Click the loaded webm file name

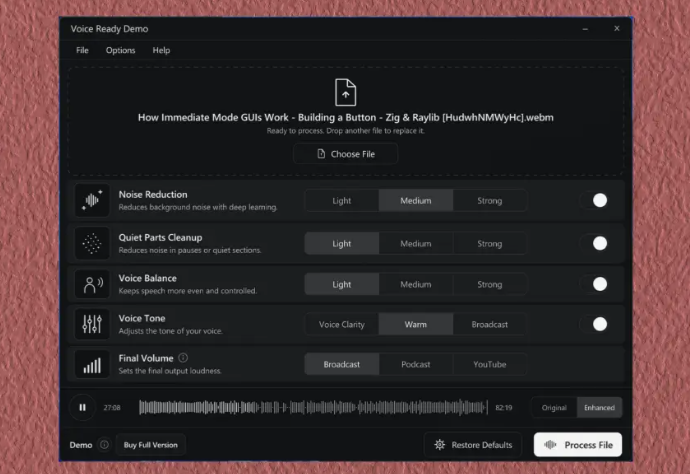coord(345,118)
